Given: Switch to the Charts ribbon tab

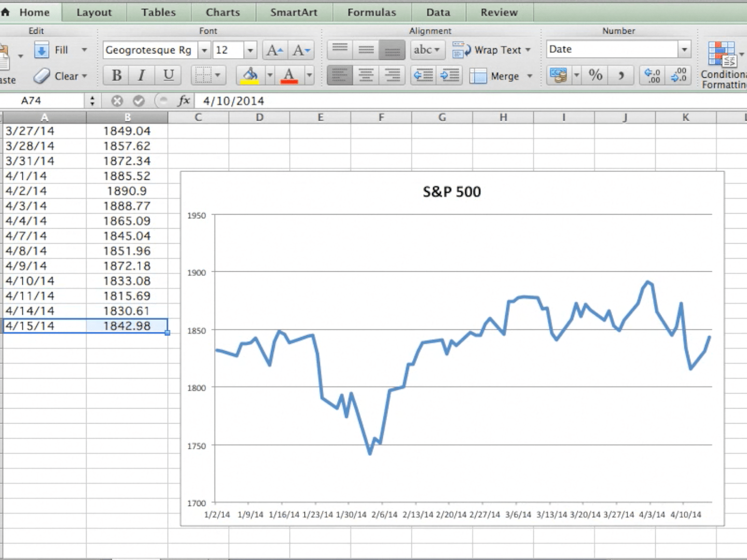Looking at the screenshot, I should pyautogui.click(x=223, y=12).
